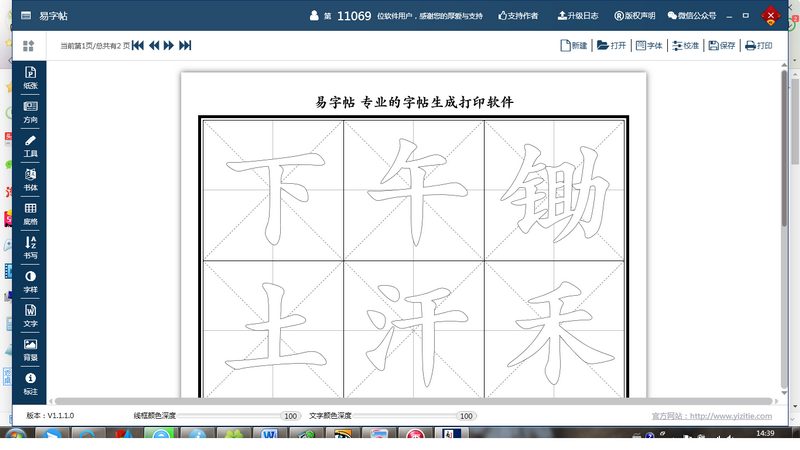Open the 文字 text input panel

point(30,316)
